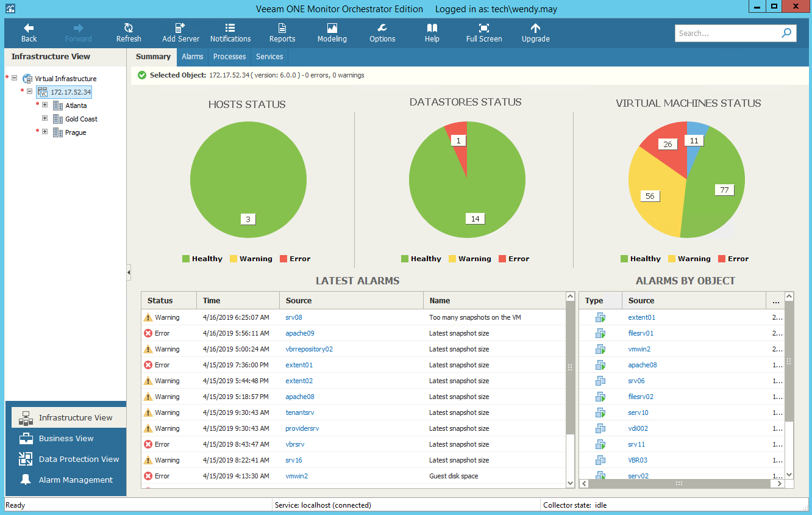Click the Atlanta host icon

click(58, 106)
